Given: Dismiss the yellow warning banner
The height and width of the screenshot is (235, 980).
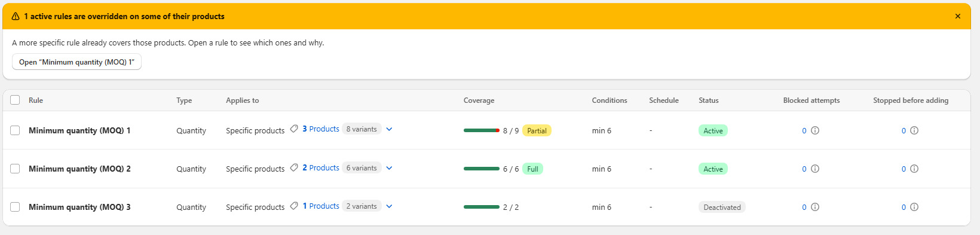Looking at the screenshot, I should click(958, 16).
